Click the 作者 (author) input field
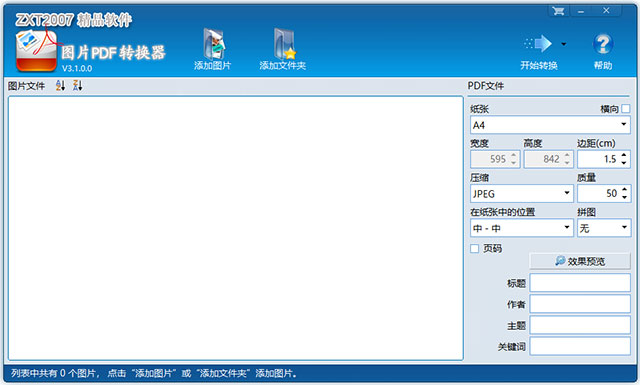 [580, 304]
